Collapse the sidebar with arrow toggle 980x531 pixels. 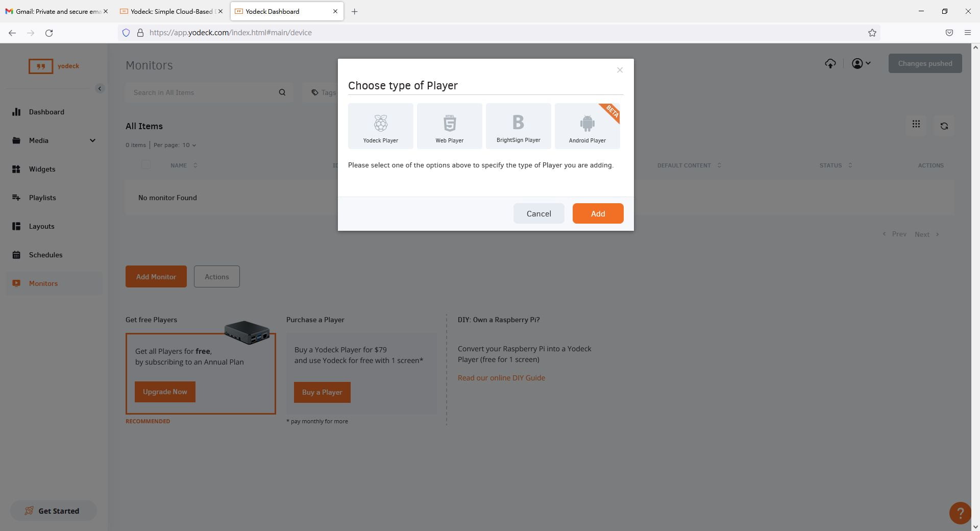click(100, 88)
